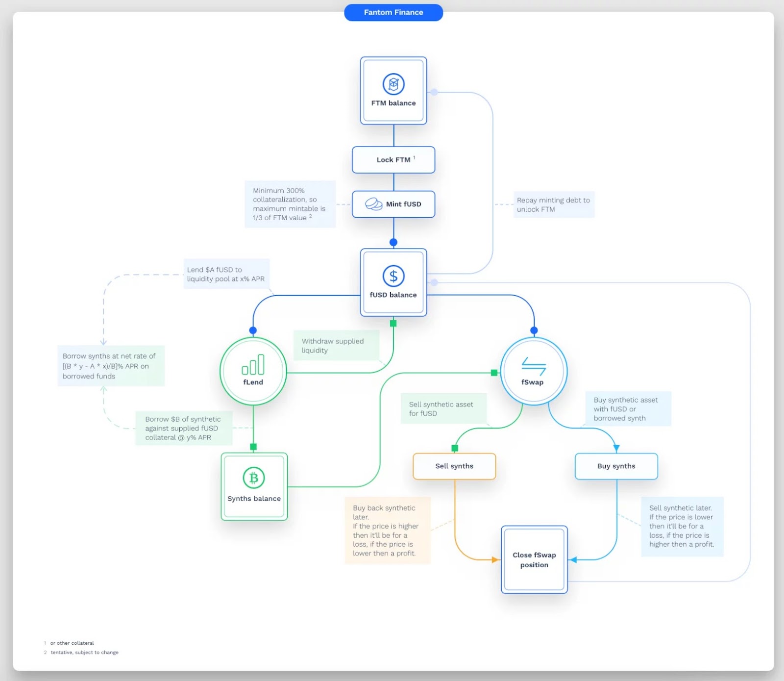
Task: Click the orange arrowhead entering Close fSwap position
Action: click(x=495, y=559)
